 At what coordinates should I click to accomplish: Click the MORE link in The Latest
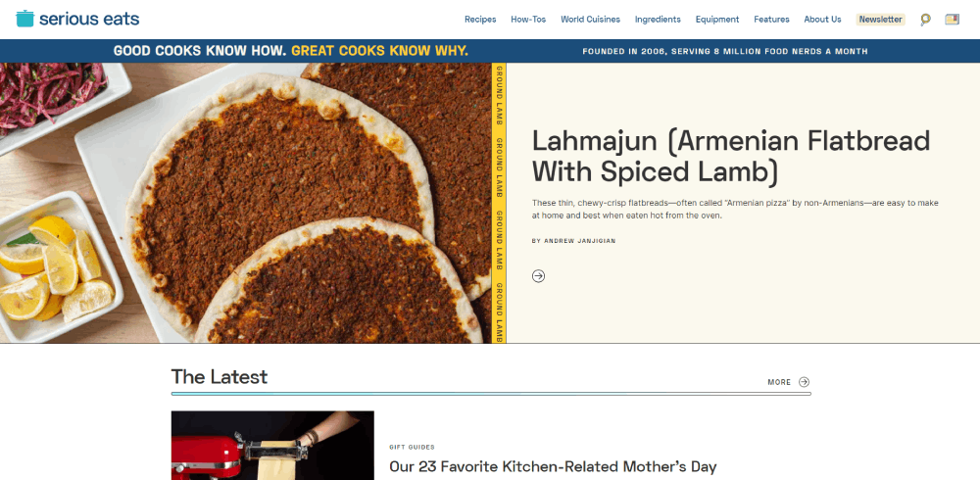[779, 382]
